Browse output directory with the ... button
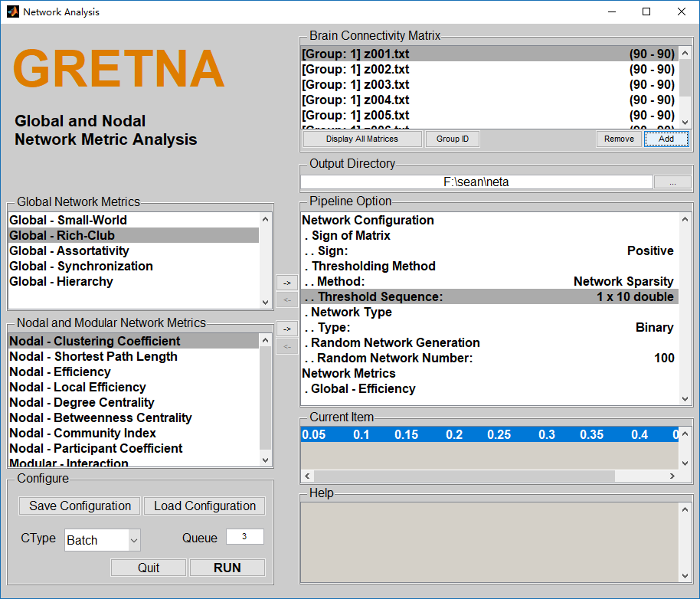The height and width of the screenshot is (599, 700). pos(672,182)
